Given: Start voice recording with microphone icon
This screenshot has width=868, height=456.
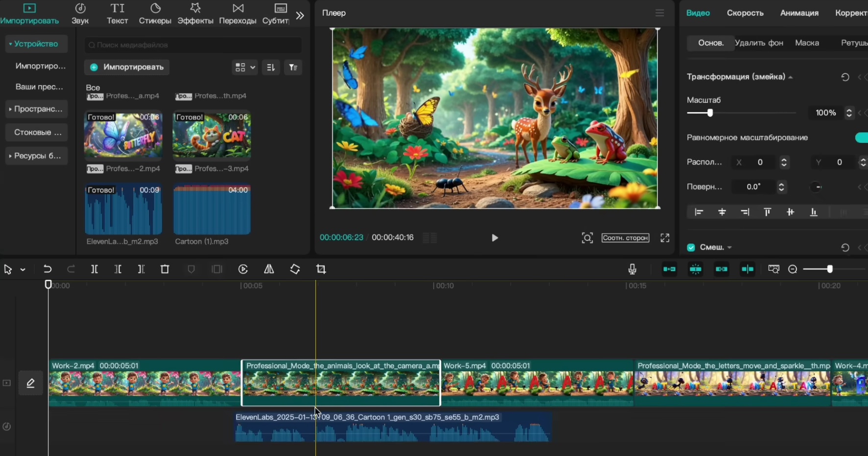Looking at the screenshot, I should click(x=632, y=269).
